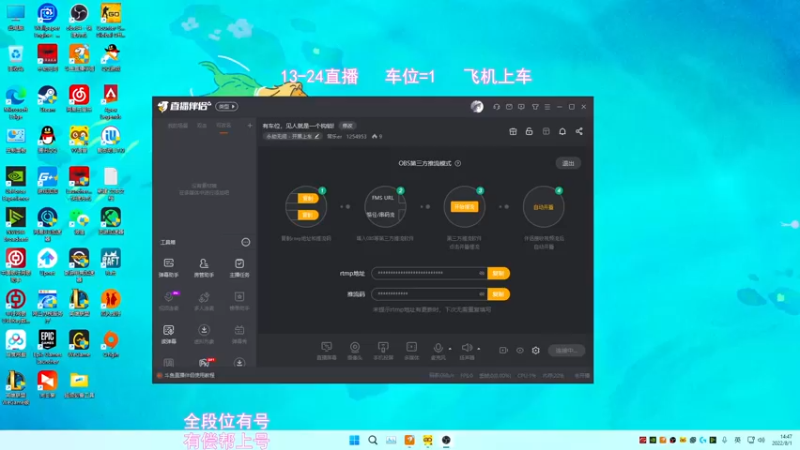The height and width of the screenshot is (450, 800).
Task: Open the Apex Legends desktop shortcut
Action: 111,102
